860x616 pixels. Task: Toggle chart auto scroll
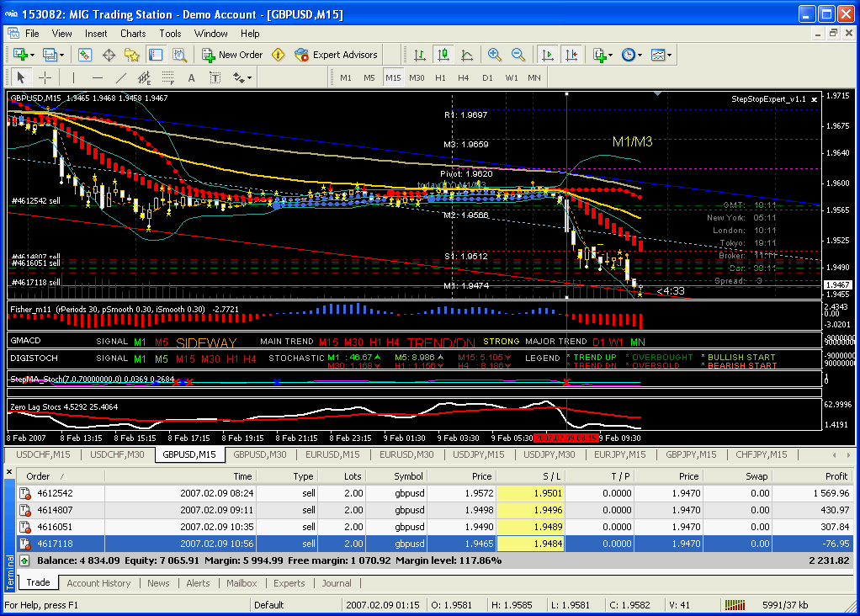[548, 55]
